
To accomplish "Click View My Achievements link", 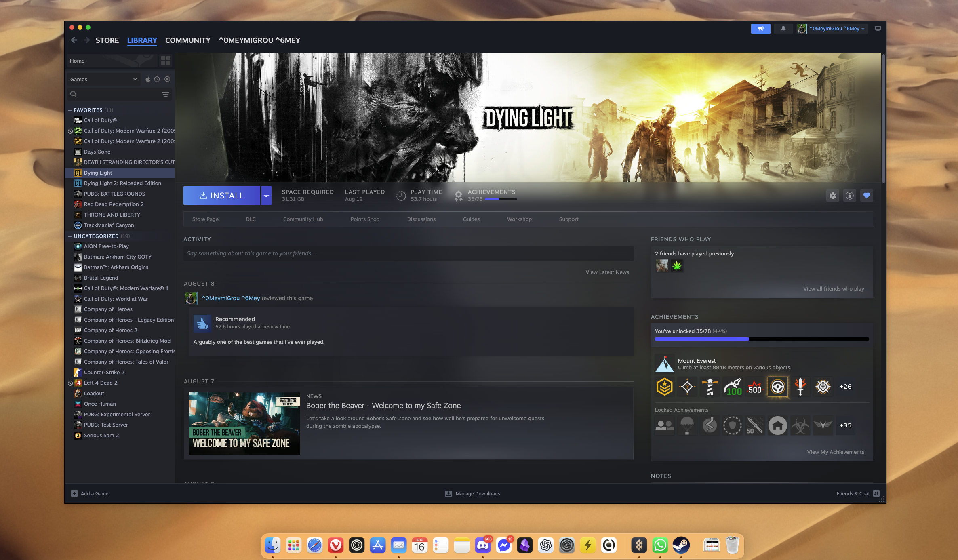I will point(836,452).
